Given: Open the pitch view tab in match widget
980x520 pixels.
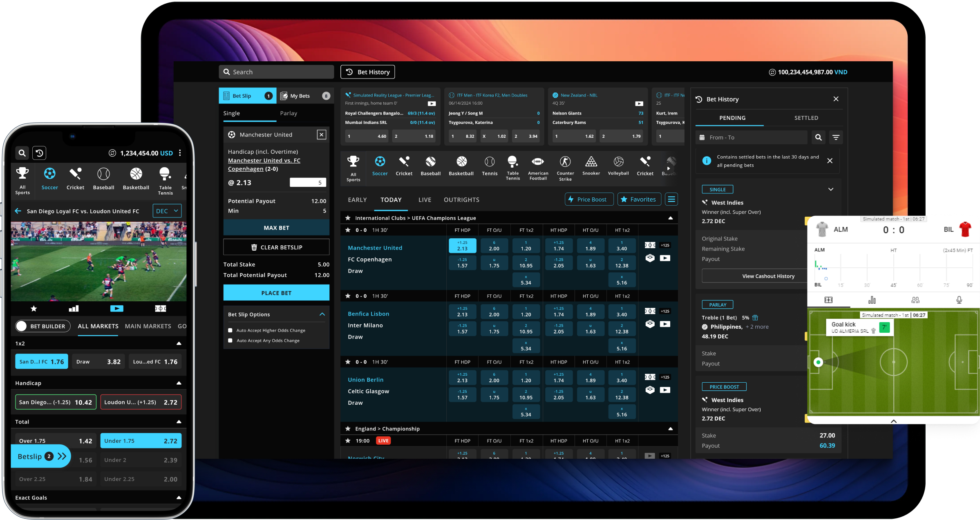Looking at the screenshot, I should pyautogui.click(x=828, y=300).
